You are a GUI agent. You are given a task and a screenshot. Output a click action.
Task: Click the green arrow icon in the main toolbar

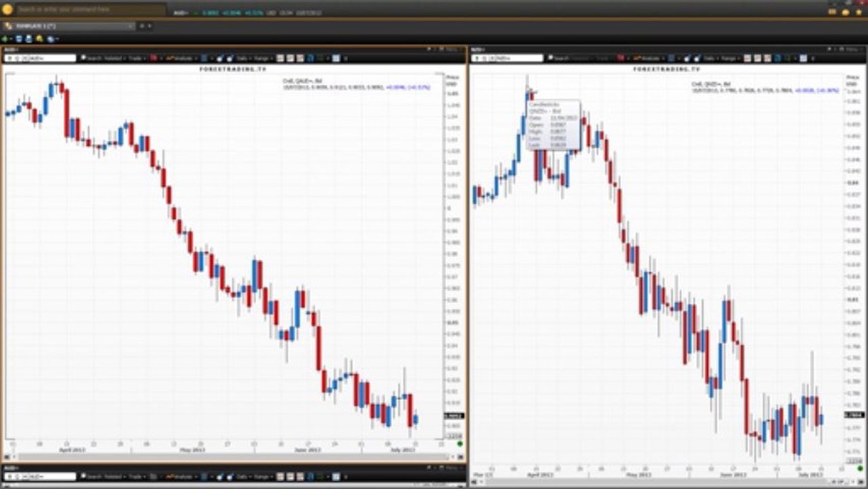[6, 39]
